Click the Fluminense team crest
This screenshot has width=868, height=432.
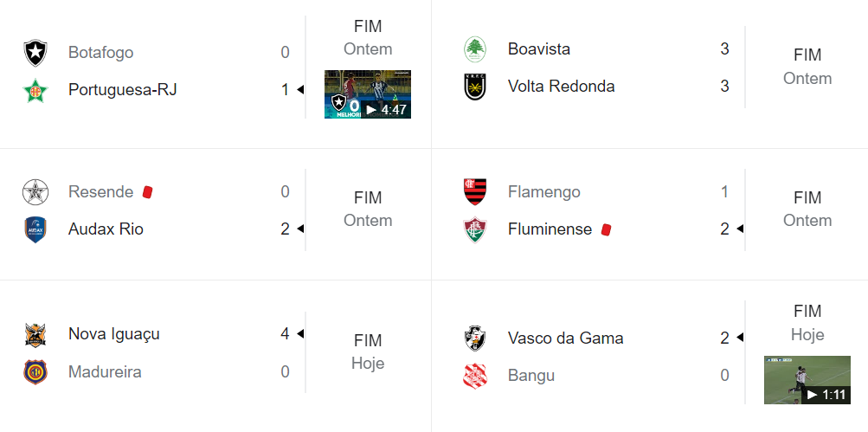pyautogui.click(x=475, y=229)
